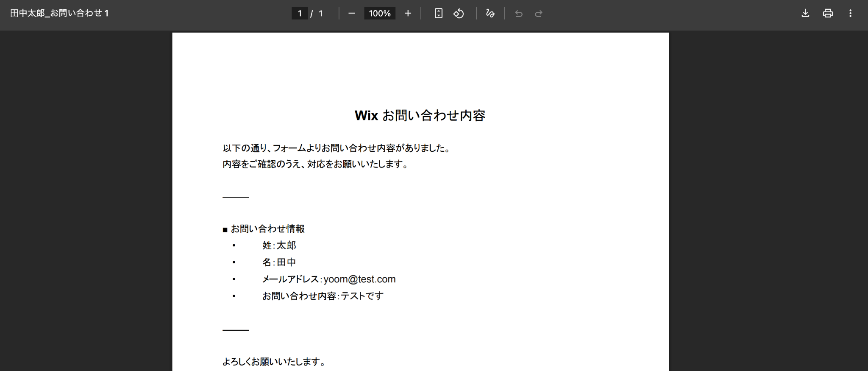Click the line お問い合わせ内容:テストです

pos(323,296)
